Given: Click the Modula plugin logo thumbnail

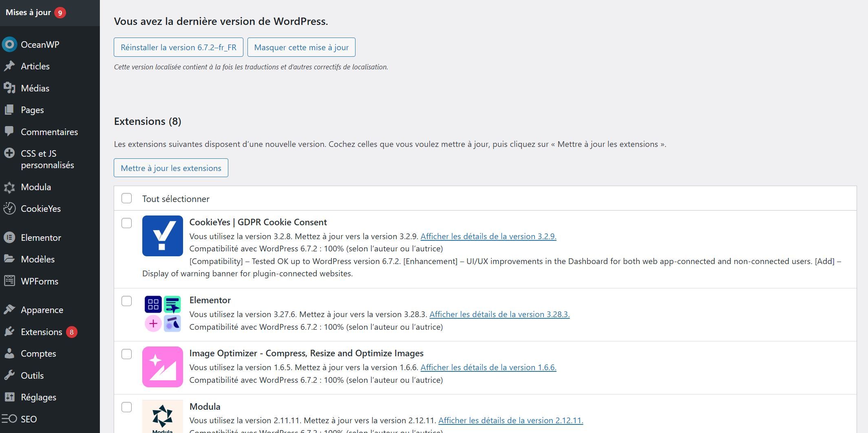Looking at the screenshot, I should tap(163, 416).
